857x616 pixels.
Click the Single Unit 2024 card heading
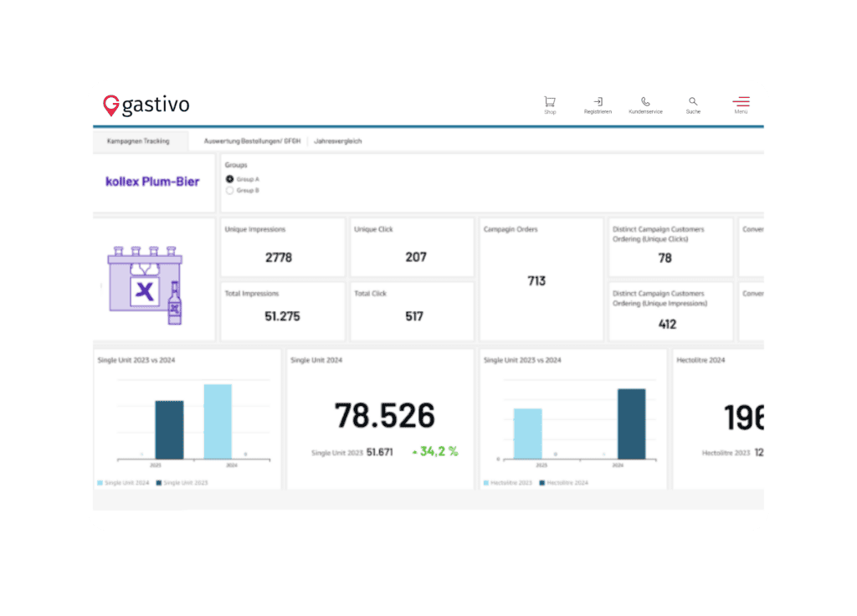[x=316, y=360]
